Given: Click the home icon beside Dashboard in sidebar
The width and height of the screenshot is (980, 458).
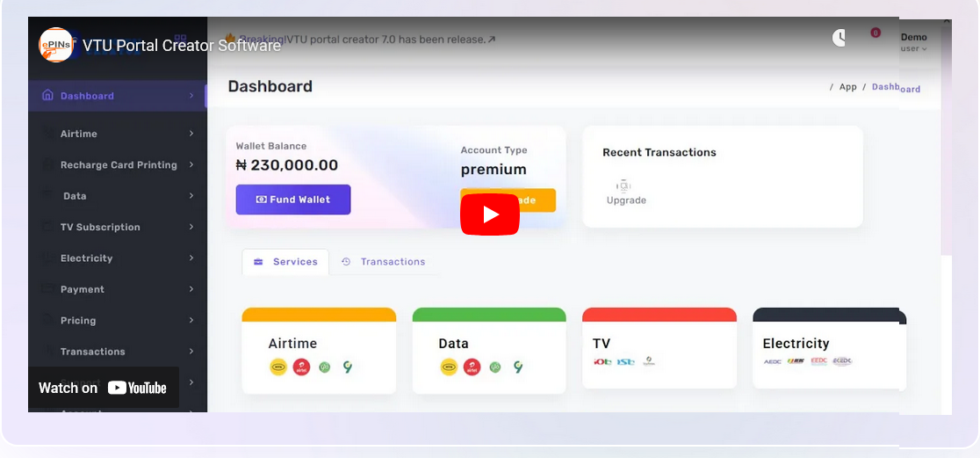Looking at the screenshot, I should [x=47, y=95].
